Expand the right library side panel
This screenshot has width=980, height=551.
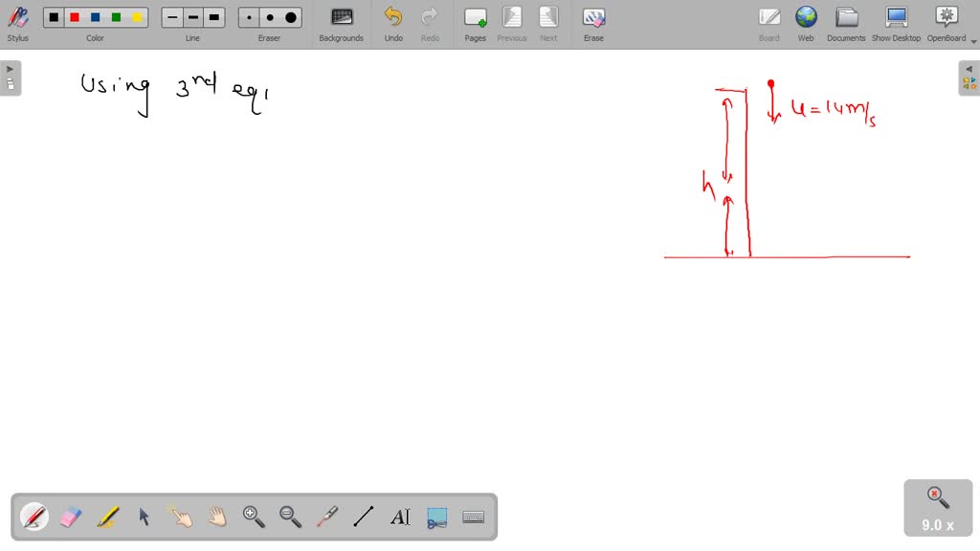pos(969,77)
